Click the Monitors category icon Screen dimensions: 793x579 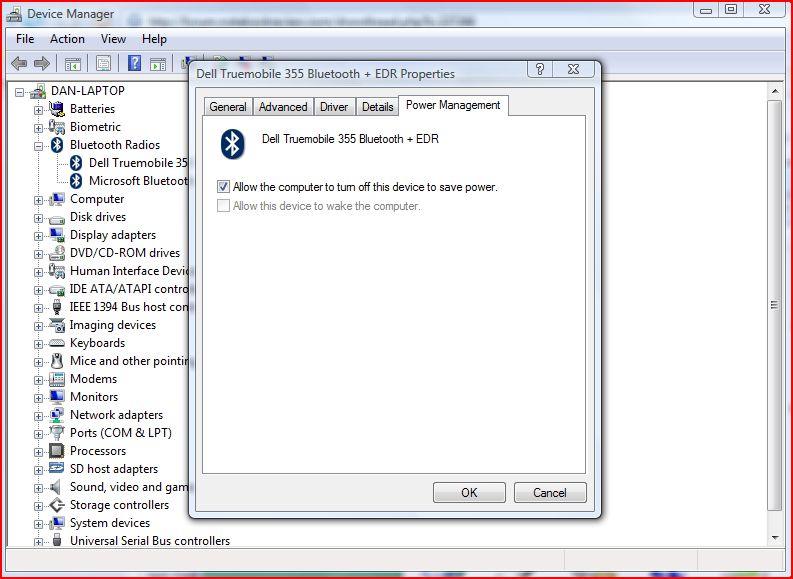point(57,397)
